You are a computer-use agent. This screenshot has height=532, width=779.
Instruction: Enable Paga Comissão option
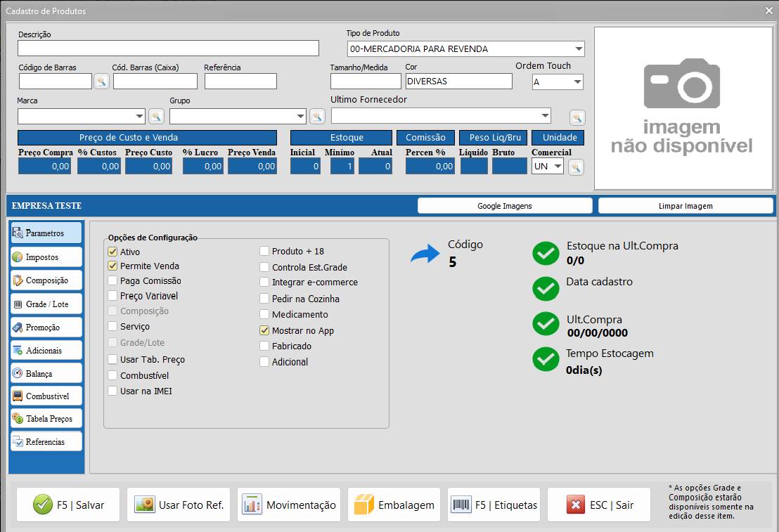coord(112,280)
